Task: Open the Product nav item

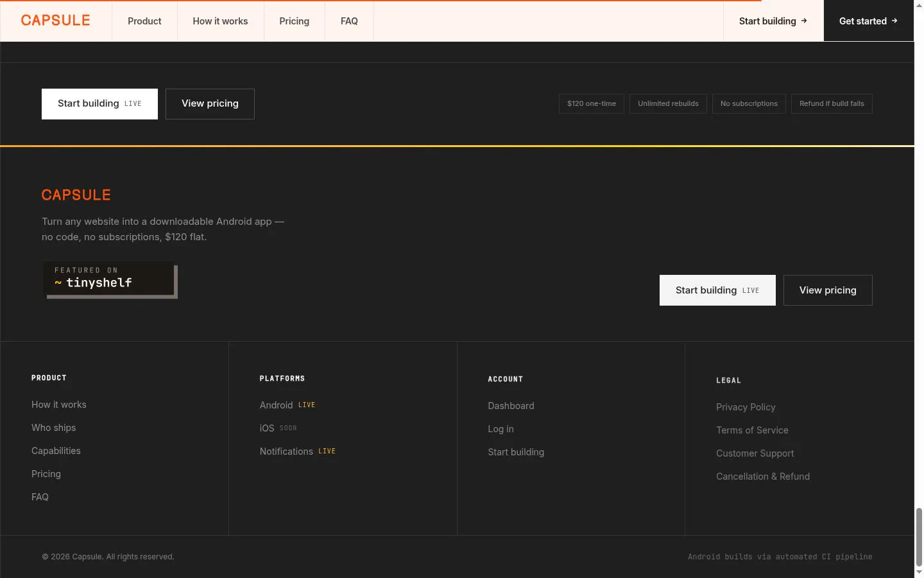Action: click(x=144, y=21)
